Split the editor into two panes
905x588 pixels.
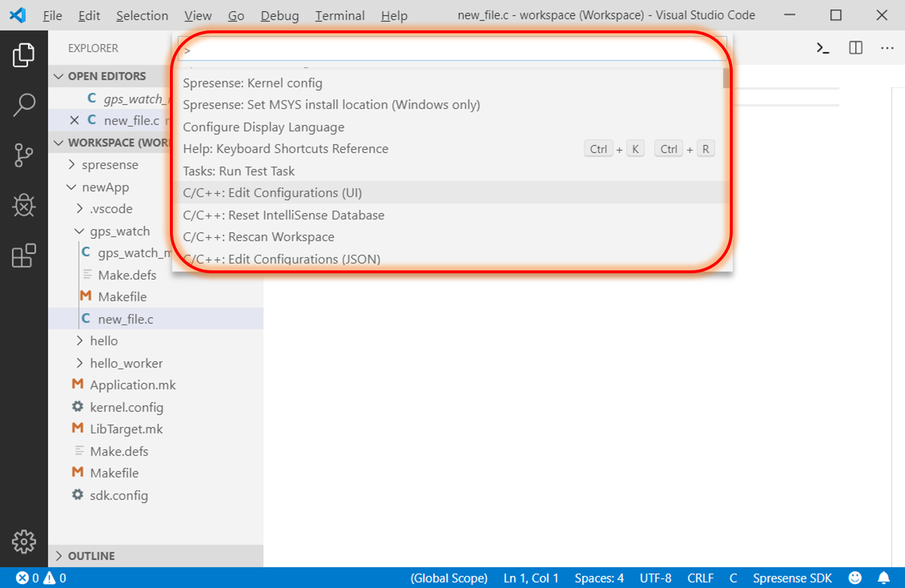click(855, 48)
